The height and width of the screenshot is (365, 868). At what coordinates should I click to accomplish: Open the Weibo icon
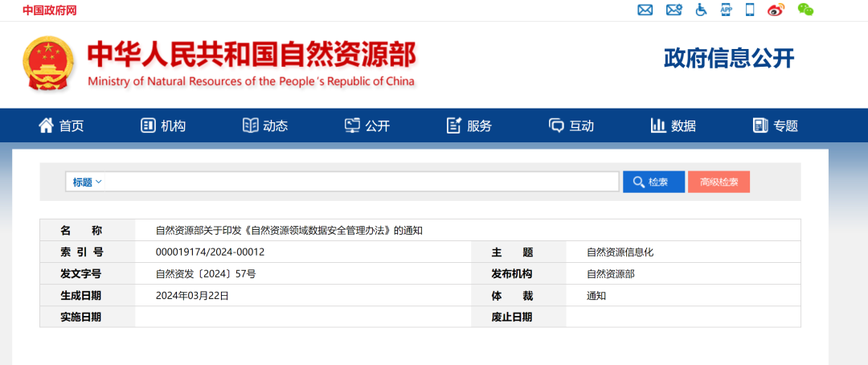pos(776,10)
